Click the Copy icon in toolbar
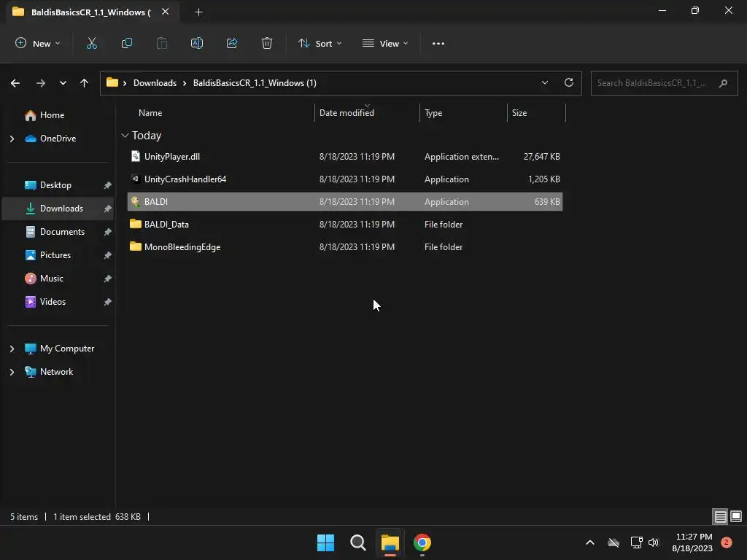 click(127, 43)
